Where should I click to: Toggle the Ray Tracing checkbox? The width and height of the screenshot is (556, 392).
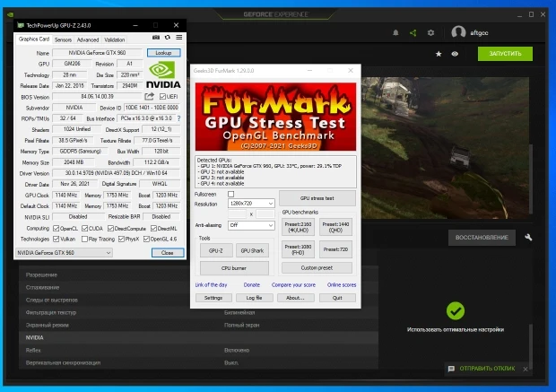[x=84, y=240]
